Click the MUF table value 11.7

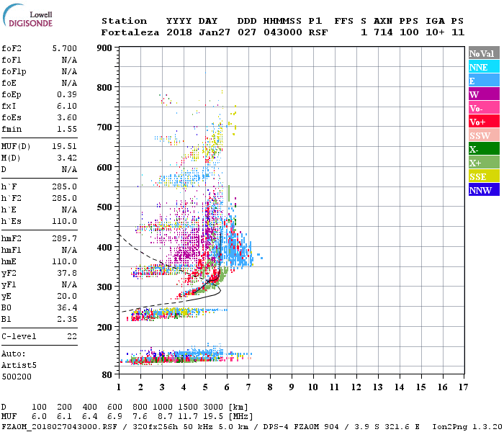[188, 416]
